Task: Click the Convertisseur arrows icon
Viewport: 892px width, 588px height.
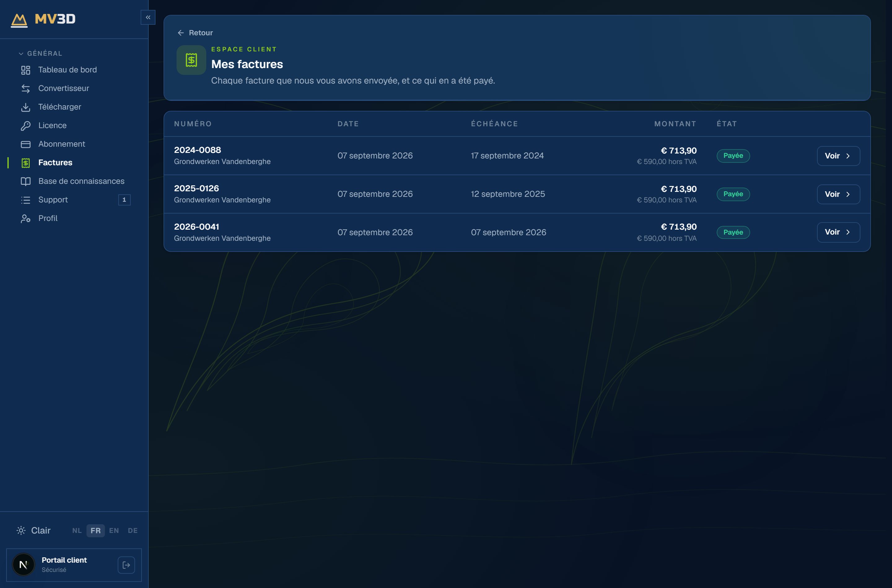Action: (x=25, y=89)
